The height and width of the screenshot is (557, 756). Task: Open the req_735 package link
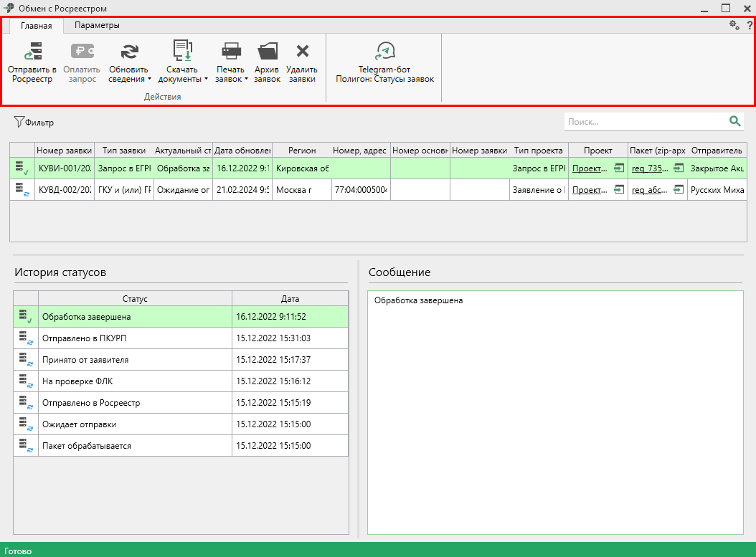(649, 168)
